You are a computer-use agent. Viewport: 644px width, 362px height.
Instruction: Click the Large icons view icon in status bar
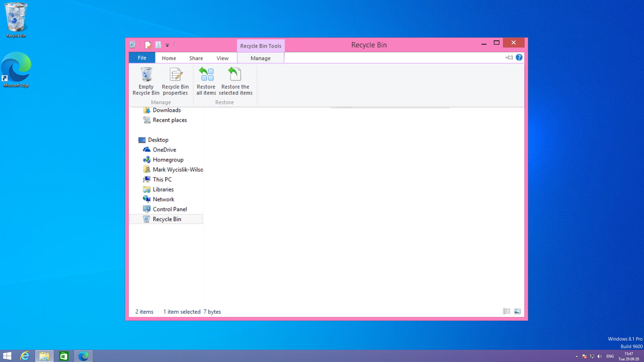click(x=517, y=312)
